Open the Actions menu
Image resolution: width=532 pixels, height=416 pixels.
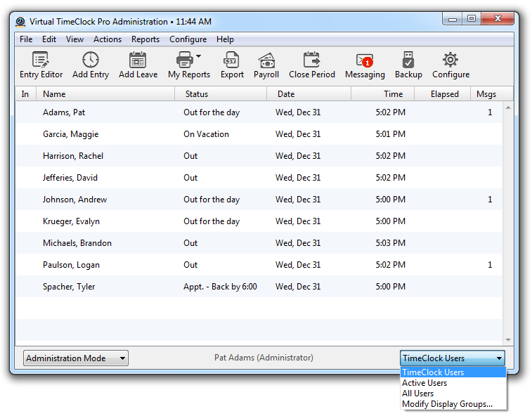pyautogui.click(x=108, y=39)
